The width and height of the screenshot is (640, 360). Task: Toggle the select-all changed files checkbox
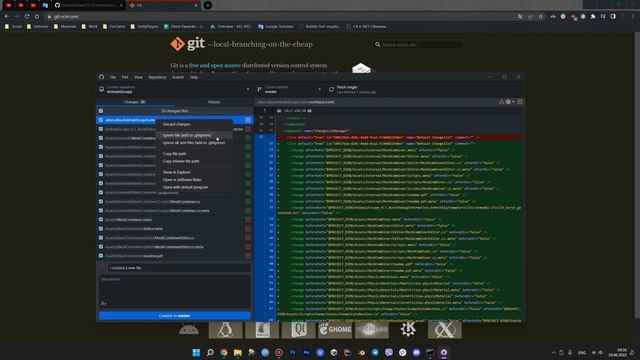(x=101, y=111)
